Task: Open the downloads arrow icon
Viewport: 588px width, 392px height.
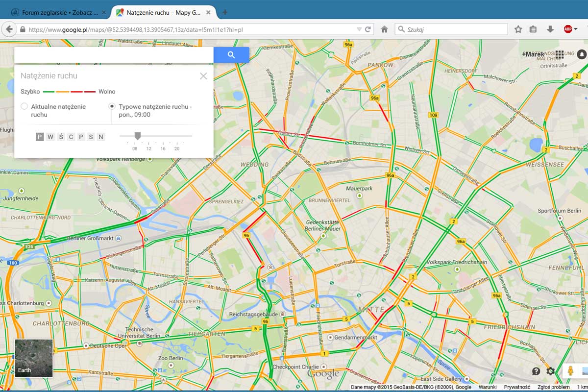Action: pyautogui.click(x=550, y=29)
